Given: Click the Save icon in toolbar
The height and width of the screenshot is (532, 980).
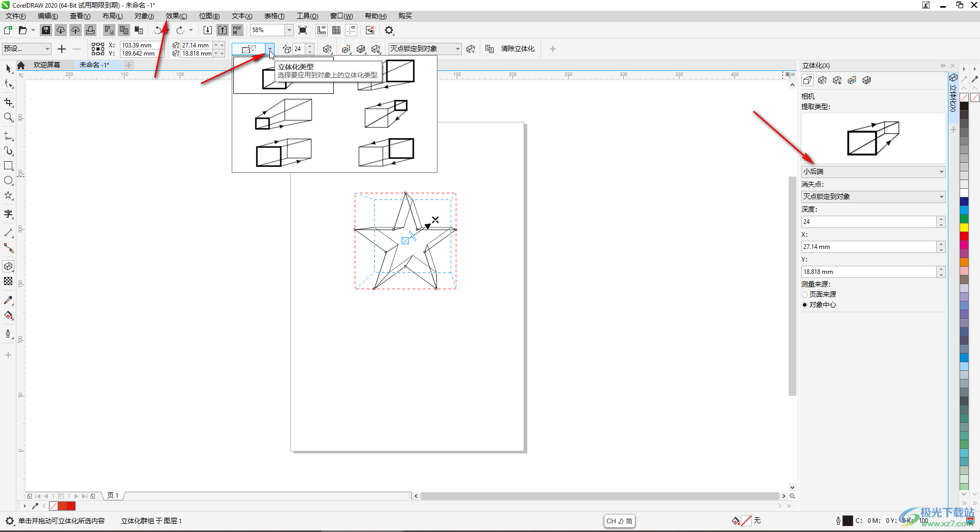Looking at the screenshot, I should click(x=46, y=30).
